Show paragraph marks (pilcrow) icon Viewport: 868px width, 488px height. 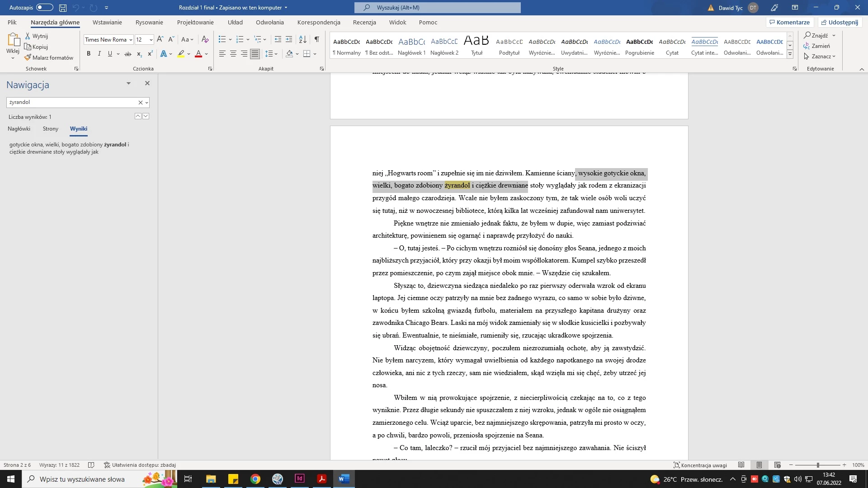click(x=317, y=39)
